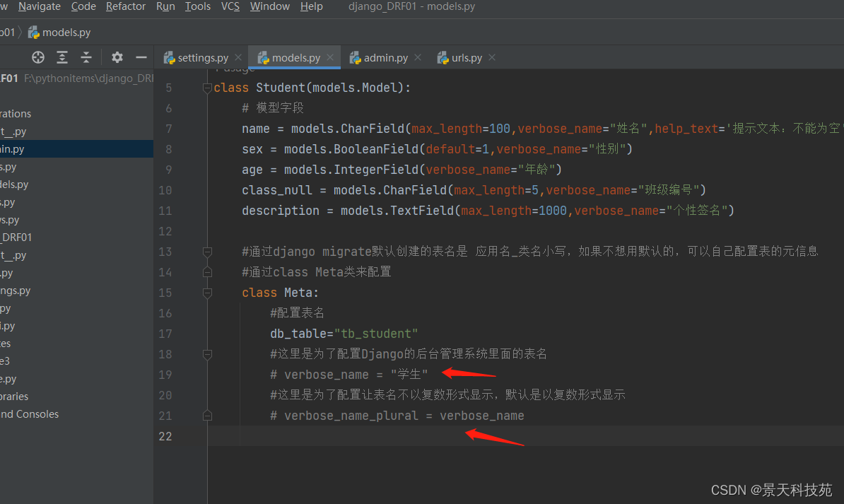
Task: Click the Collapse All icon in Project toolbar
Action: point(86,57)
